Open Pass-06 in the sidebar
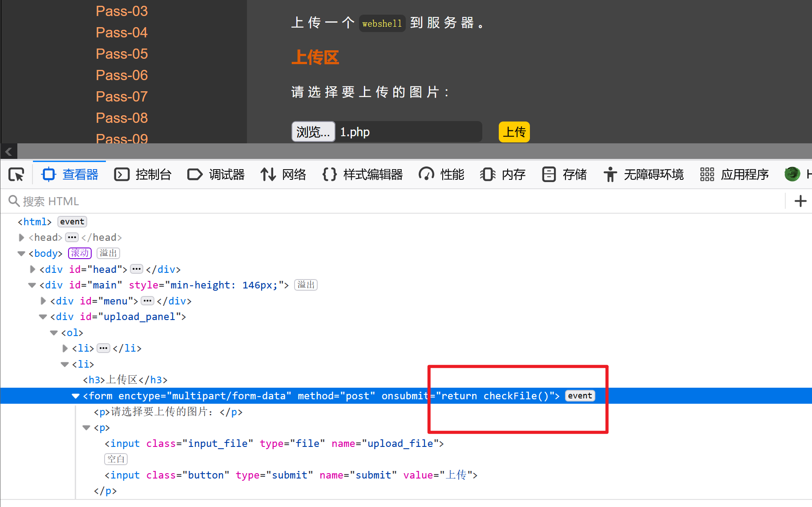Viewport: 812px width, 507px height. [122, 75]
